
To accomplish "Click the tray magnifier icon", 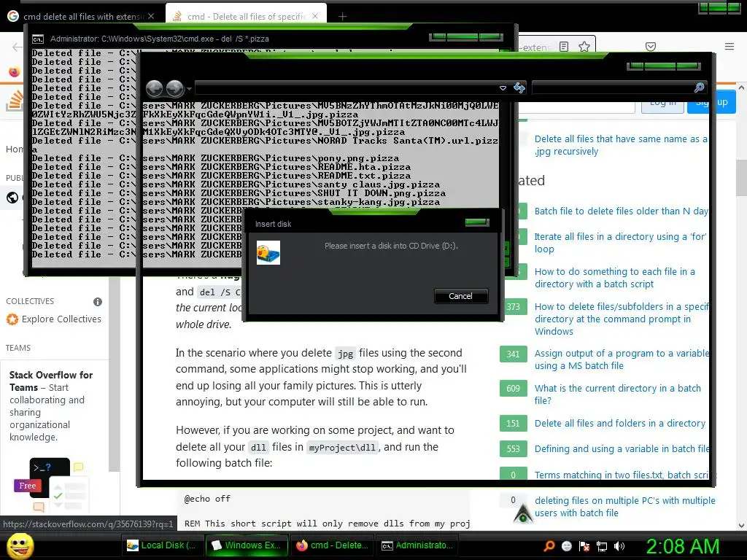I will point(549,545).
